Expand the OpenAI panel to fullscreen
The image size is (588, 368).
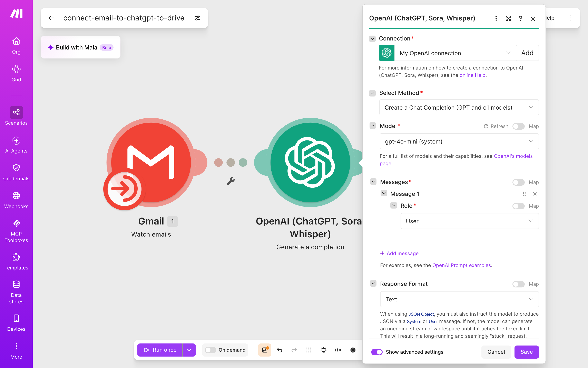pyautogui.click(x=508, y=18)
